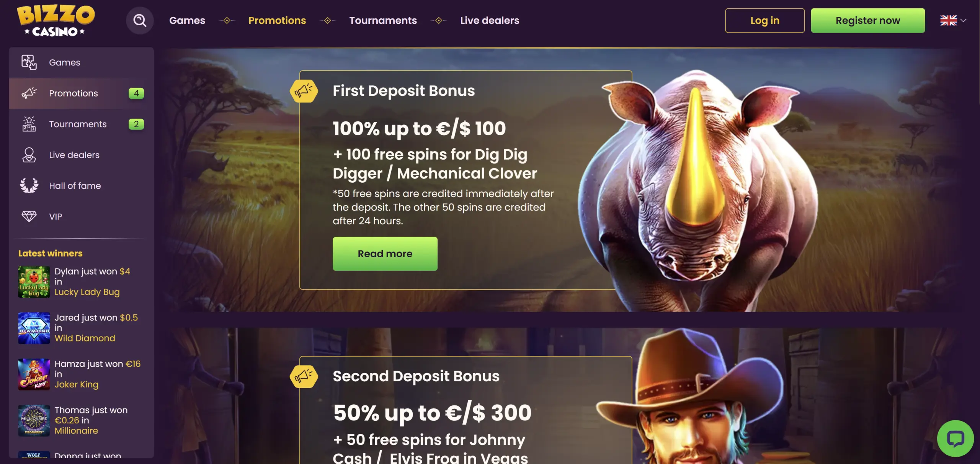This screenshot has width=980, height=464.
Task: Select Promotions item with badge 4 in sidebar
Action: pyautogui.click(x=82, y=93)
